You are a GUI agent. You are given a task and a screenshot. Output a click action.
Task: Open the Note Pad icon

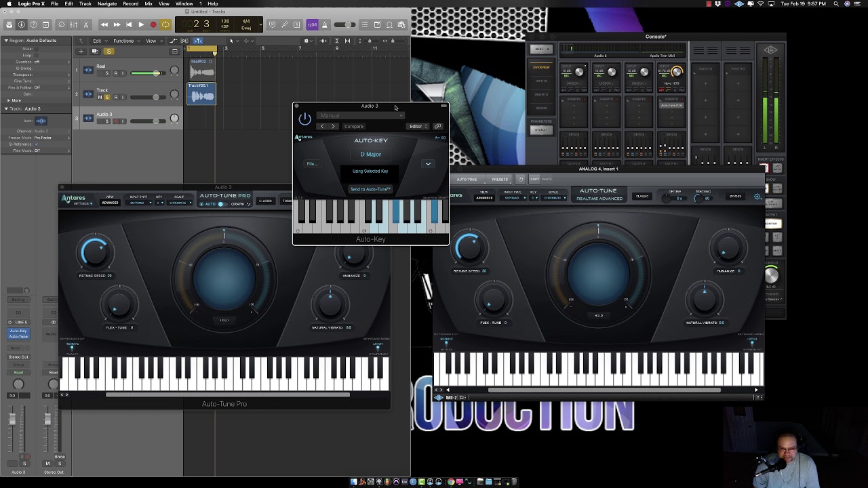pos(377,25)
